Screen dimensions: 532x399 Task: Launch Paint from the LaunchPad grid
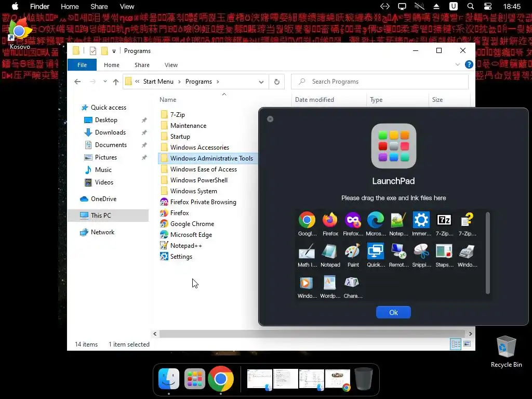353,251
